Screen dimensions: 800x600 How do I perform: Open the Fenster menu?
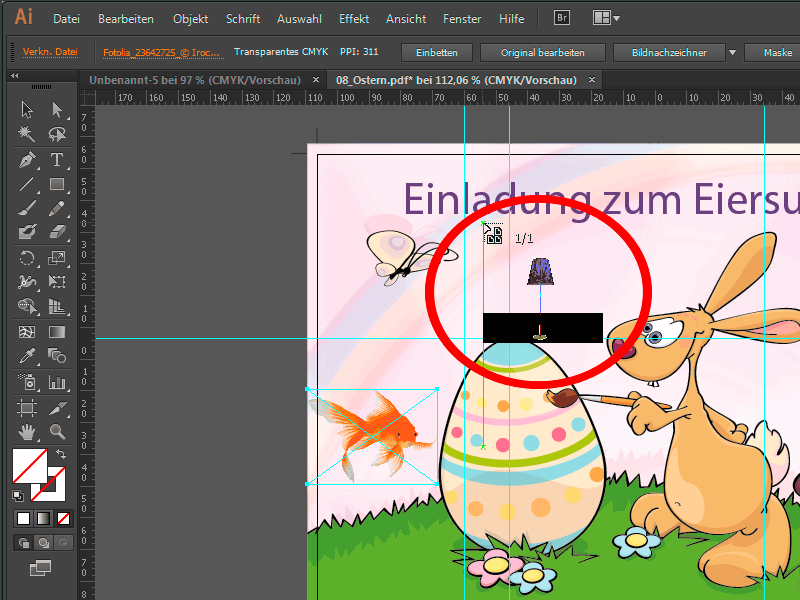click(x=462, y=19)
